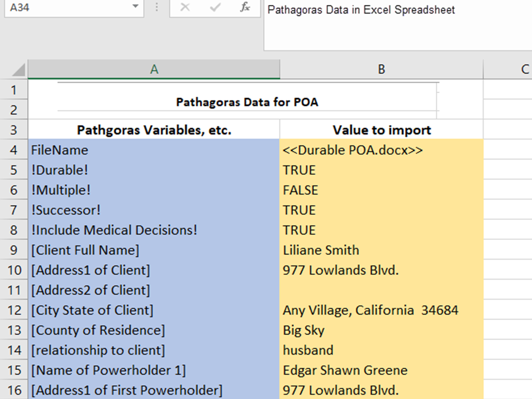Viewport: 532px width, 399px height.
Task: Click 'Pathgoras Variables, etc.' header cell
Action: coord(154,130)
